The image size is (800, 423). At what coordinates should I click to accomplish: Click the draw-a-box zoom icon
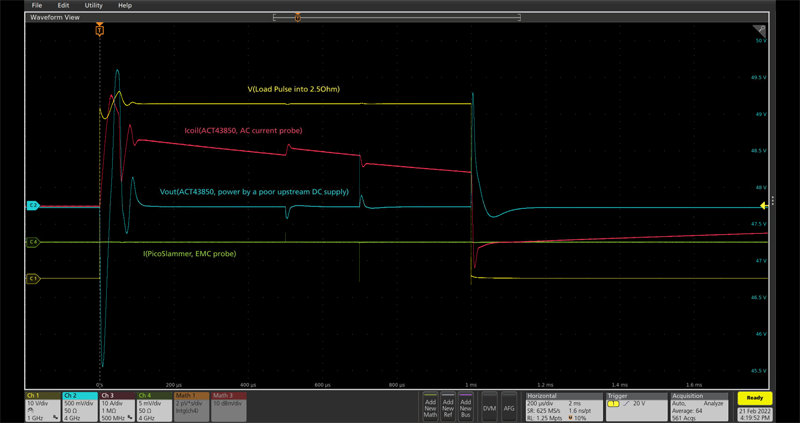(x=759, y=30)
